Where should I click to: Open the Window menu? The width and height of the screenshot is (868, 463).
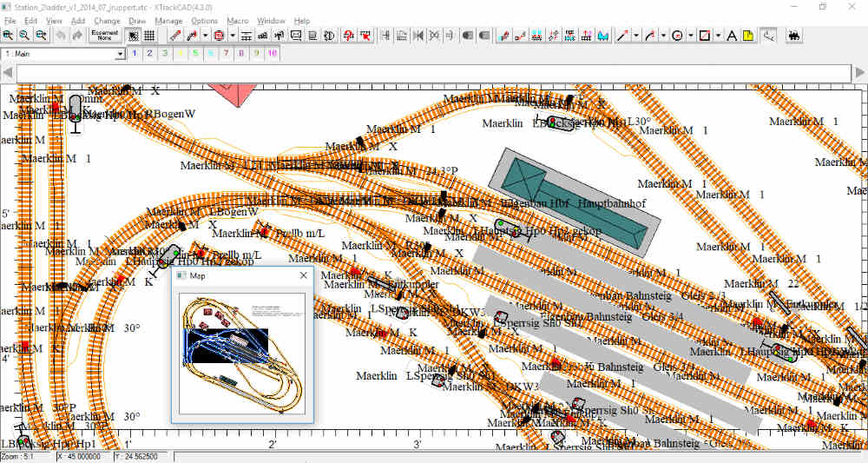pos(271,21)
